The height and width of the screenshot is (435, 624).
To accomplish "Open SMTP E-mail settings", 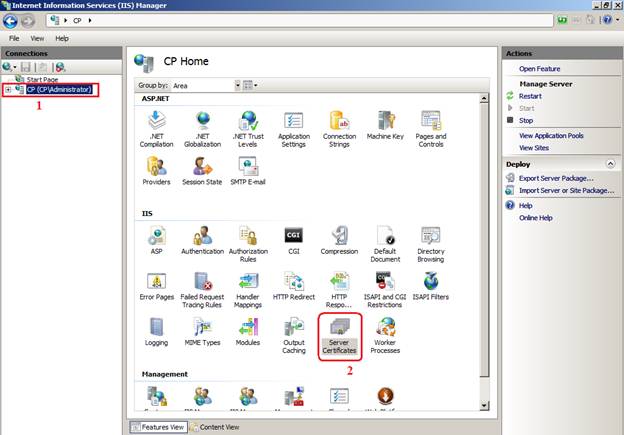I will click(x=248, y=171).
